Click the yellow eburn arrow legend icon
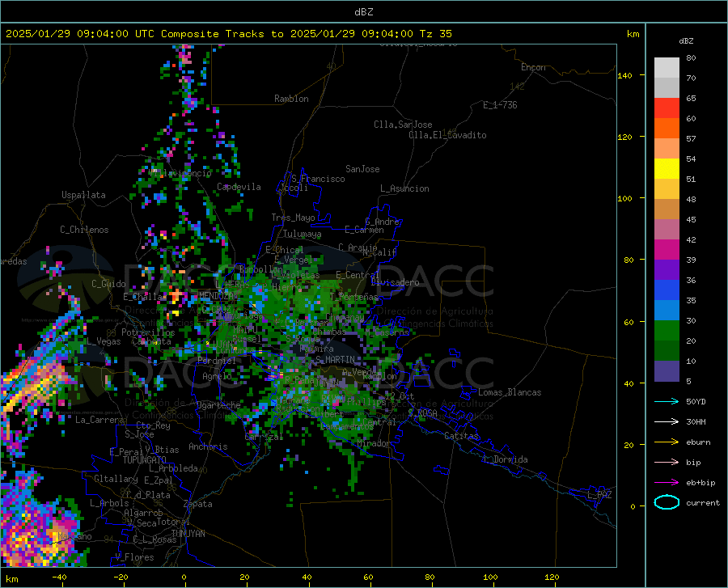Screen dimensions: 728x588 coord(667,442)
